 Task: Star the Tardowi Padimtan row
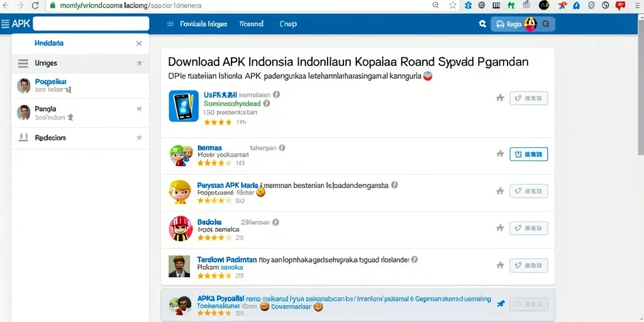tap(500, 265)
